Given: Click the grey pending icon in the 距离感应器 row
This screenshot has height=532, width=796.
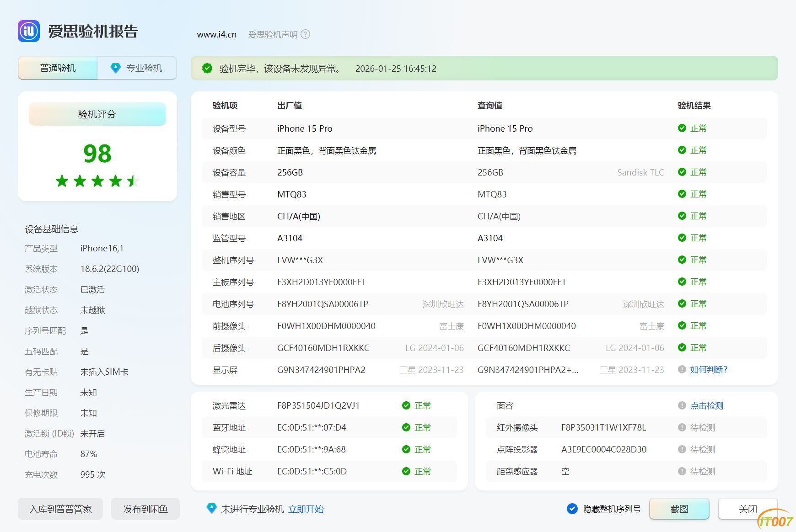Looking at the screenshot, I should pyautogui.click(x=682, y=471).
